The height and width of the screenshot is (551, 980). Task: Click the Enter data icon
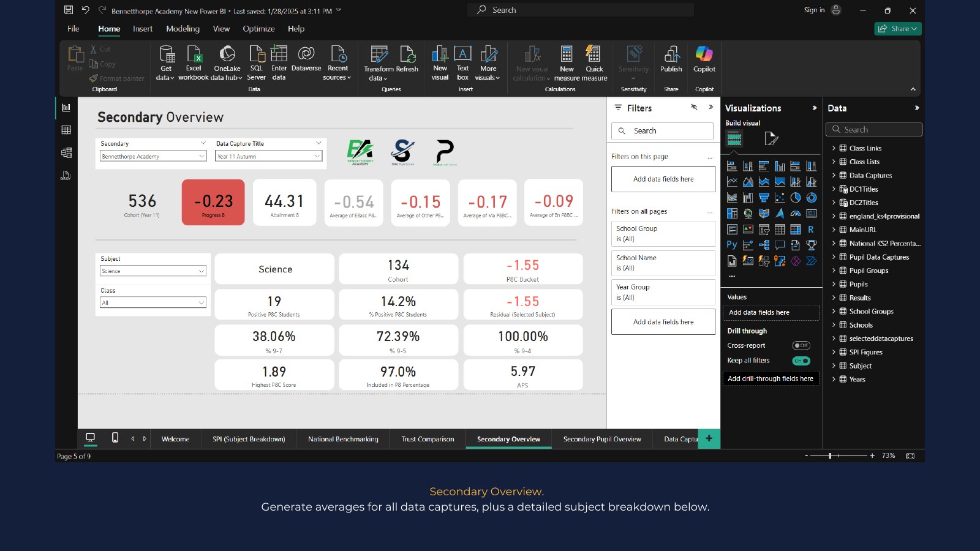pyautogui.click(x=279, y=54)
